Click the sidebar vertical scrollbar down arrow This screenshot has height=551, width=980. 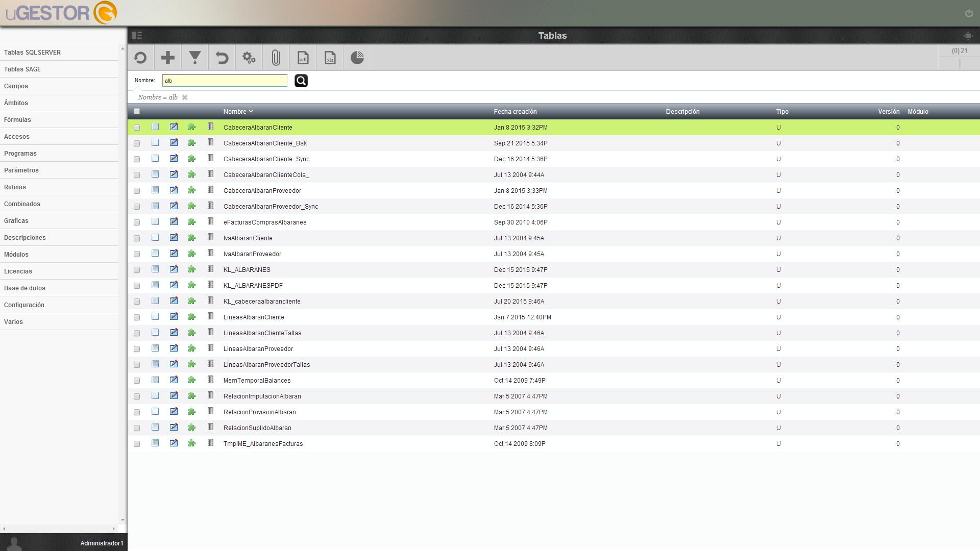pyautogui.click(x=122, y=520)
